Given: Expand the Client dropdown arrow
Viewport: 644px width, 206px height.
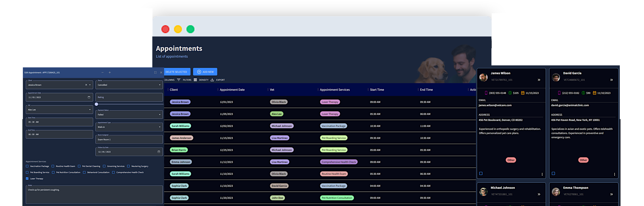Looking at the screenshot, I should click(x=90, y=85).
